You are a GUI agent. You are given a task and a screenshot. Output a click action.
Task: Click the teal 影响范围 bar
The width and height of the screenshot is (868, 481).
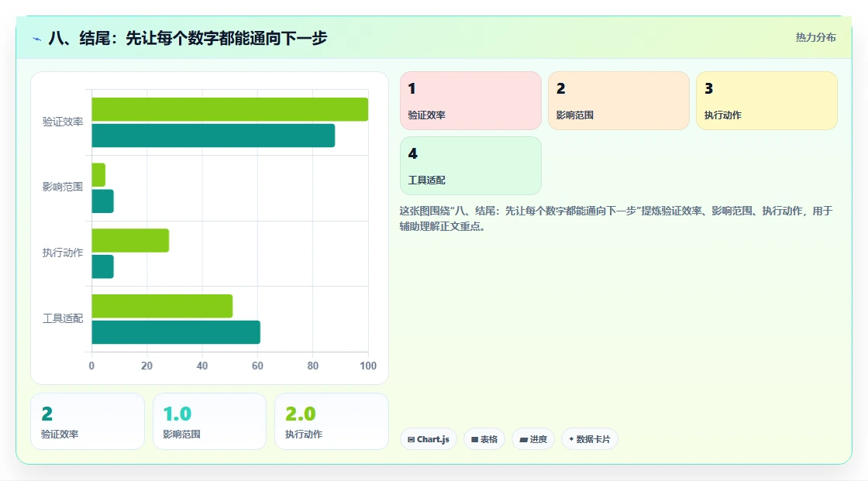coord(102,201)
